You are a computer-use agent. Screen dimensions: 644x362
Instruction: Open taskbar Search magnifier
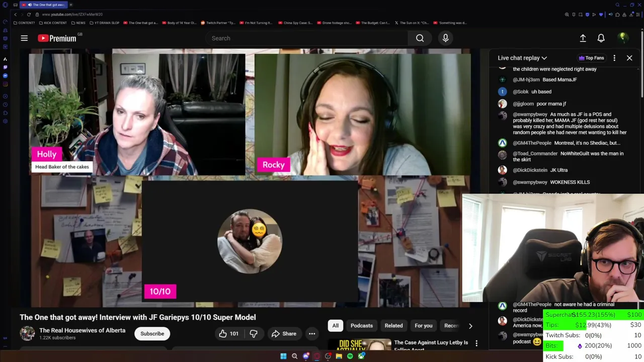[294, 356]
